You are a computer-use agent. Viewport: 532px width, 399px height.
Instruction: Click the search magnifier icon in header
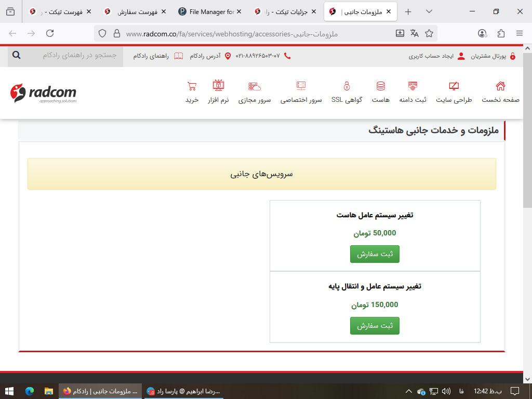pyautogui.click(x=17, y=55)
